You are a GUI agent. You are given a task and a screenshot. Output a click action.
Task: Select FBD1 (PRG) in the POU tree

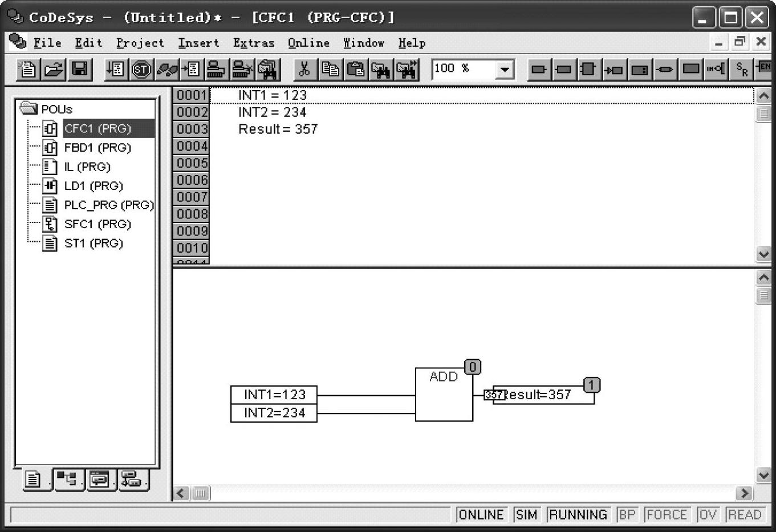(97, 148)
